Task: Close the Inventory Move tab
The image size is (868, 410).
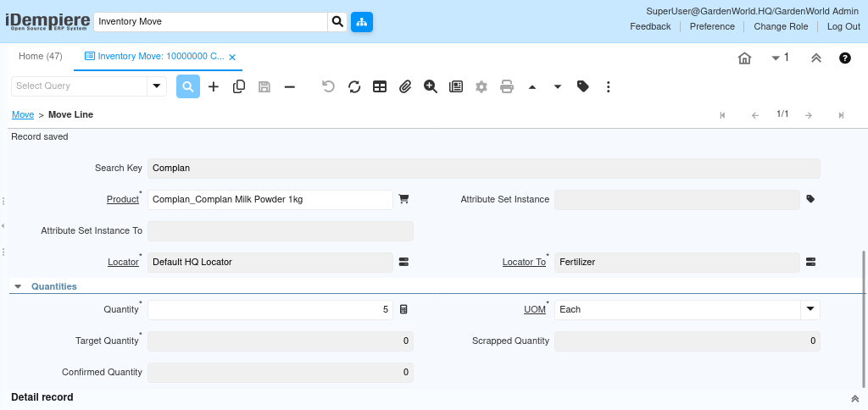Action: pos(232,57)
